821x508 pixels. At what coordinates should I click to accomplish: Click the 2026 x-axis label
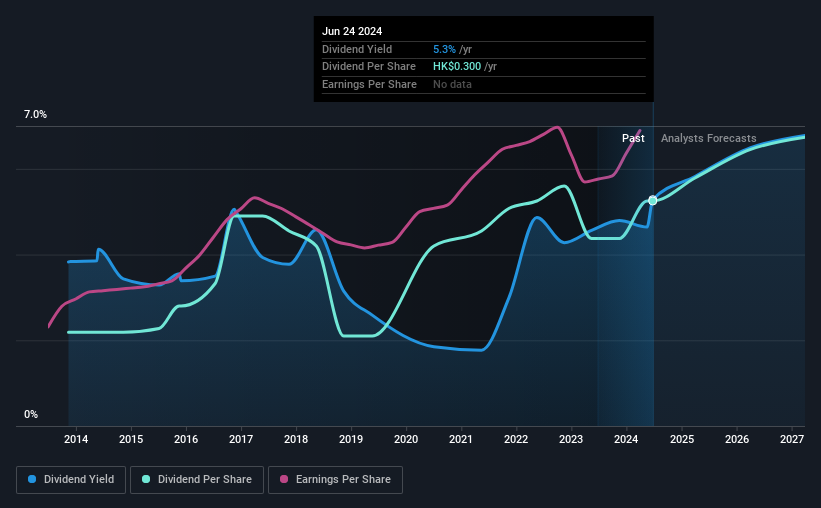coord(737,439)
